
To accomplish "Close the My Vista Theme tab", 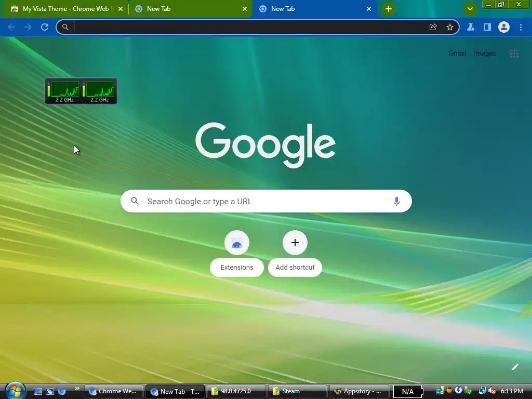I will coord(121,9).
